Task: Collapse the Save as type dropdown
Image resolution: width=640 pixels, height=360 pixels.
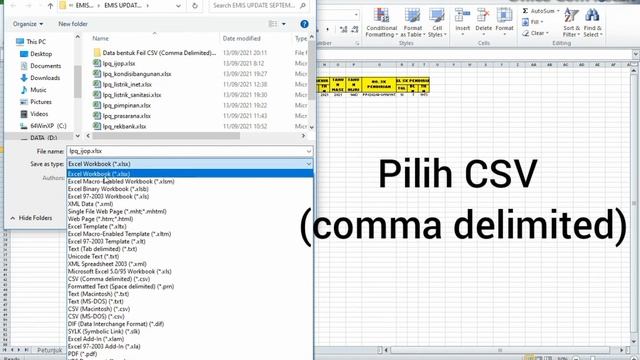Action: coord(309,164)
